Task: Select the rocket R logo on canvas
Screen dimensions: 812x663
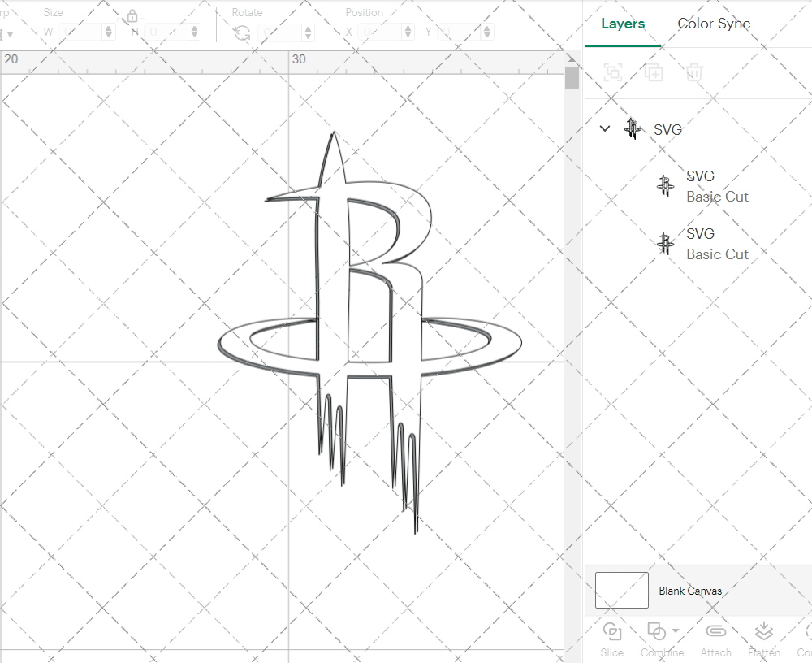Action: click(369, 331)
